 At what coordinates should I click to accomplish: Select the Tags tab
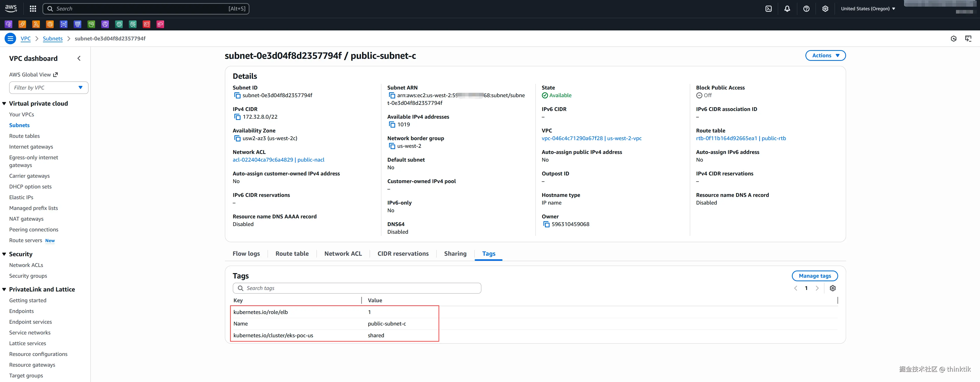pyautogui.click(x=488, y=253)
